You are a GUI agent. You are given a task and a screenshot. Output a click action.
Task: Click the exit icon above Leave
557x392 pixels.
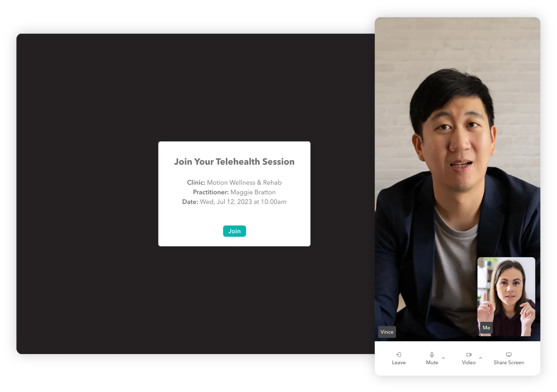(399, 355)
